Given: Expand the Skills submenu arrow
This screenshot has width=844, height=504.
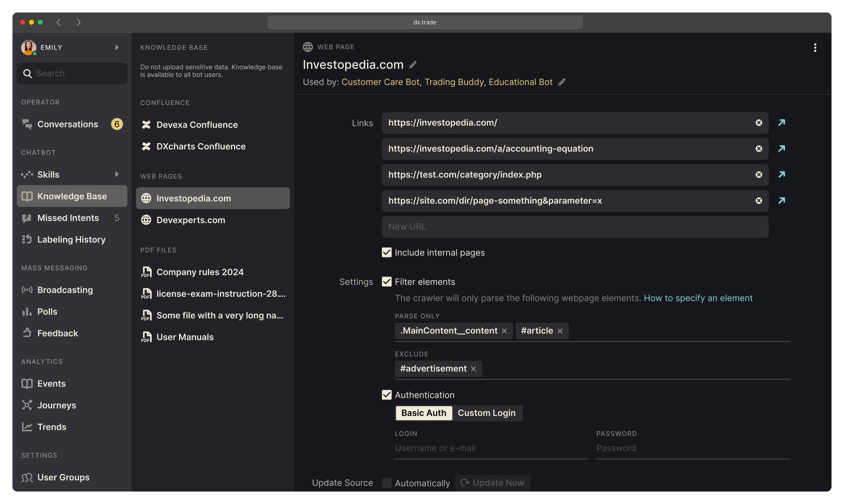Looking at the screenshot, I should coord(117,174).
